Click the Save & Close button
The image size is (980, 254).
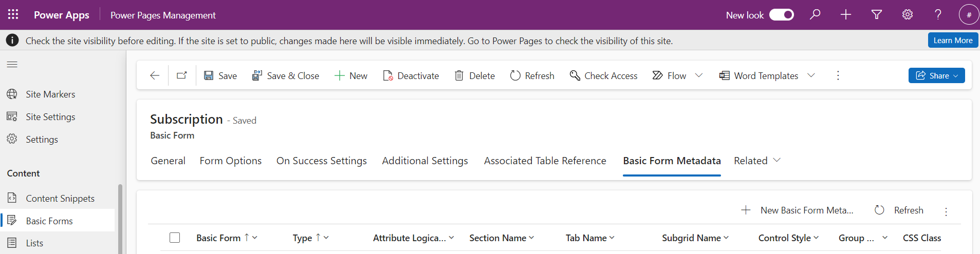pos(286,75)
